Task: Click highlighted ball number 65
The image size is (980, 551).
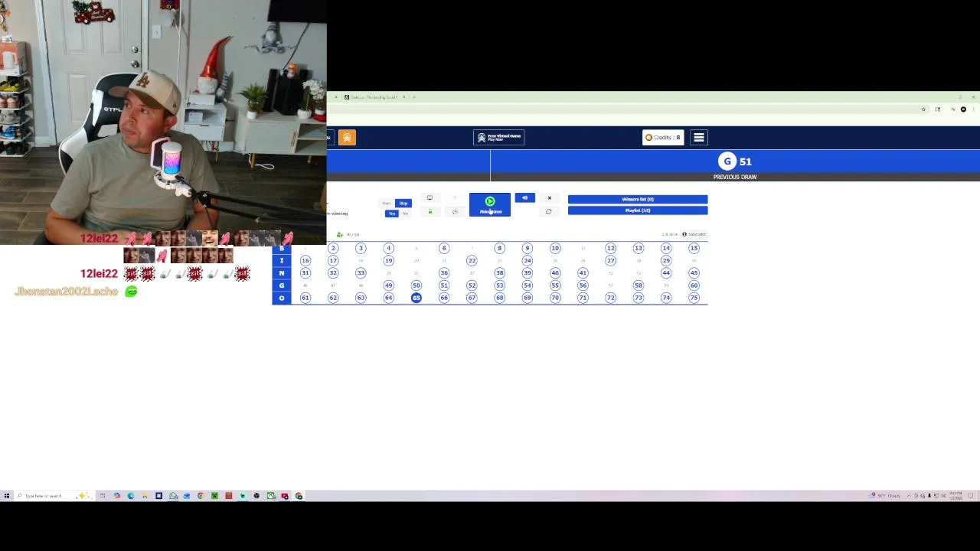Action: 416,298
